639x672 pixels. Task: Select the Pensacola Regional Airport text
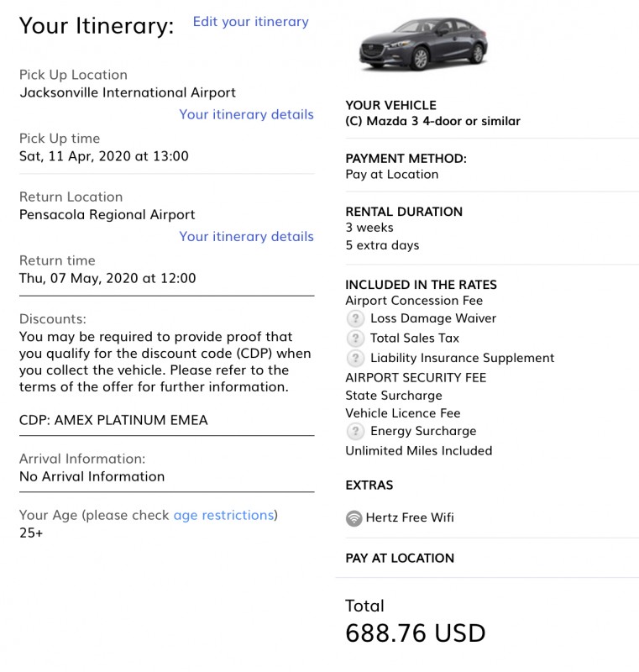[107, 215]
